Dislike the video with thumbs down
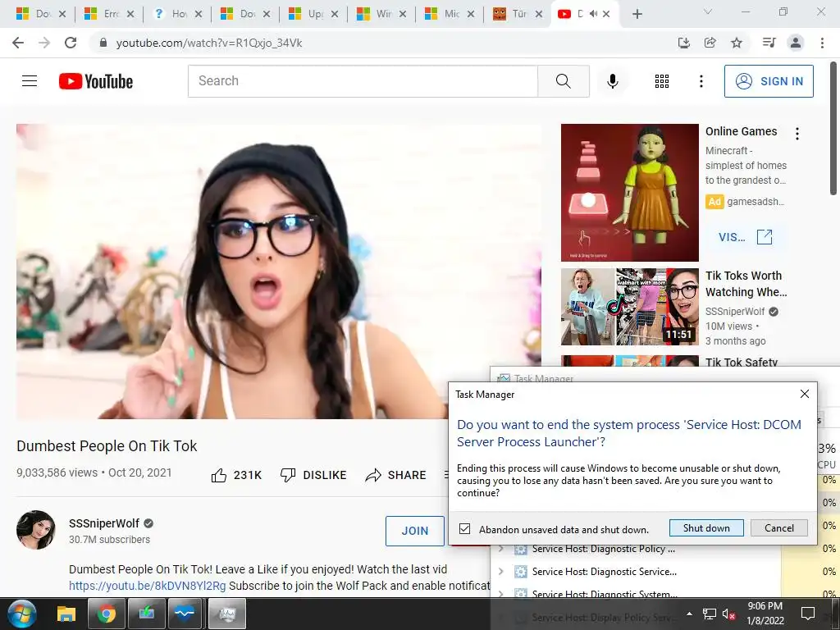The height and width of the screenshot is (630, 840). (x=313, y=475)
